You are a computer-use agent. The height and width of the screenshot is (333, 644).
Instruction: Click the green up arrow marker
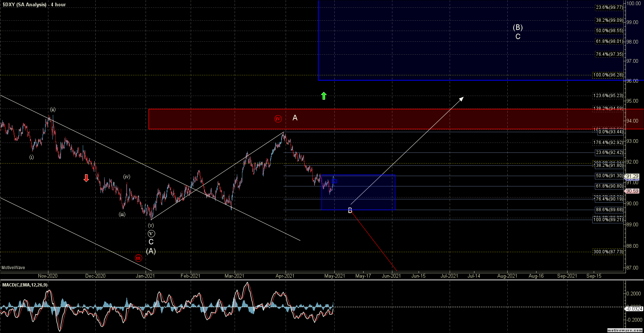click(324, 96)
